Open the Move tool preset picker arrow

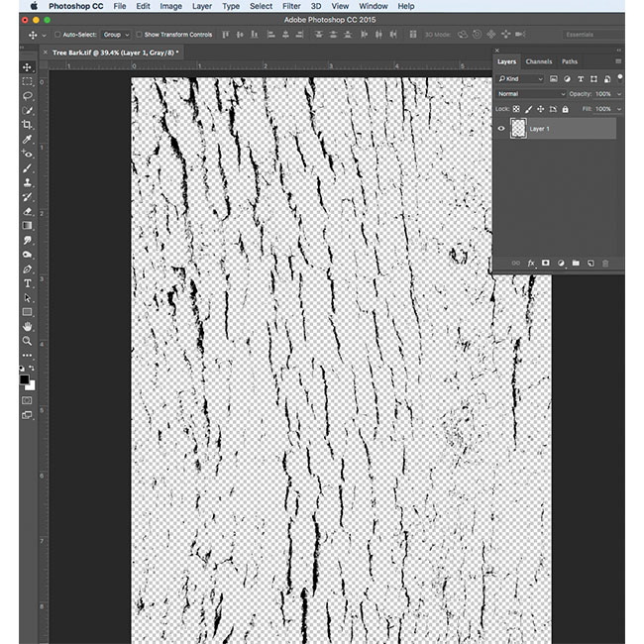coord(44,35)
